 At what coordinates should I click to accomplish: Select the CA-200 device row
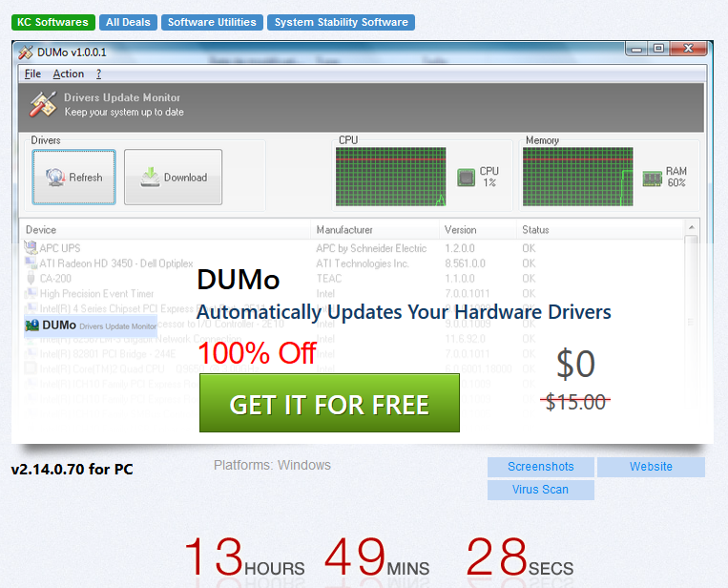pyautogui.click(x=353, y=278)
